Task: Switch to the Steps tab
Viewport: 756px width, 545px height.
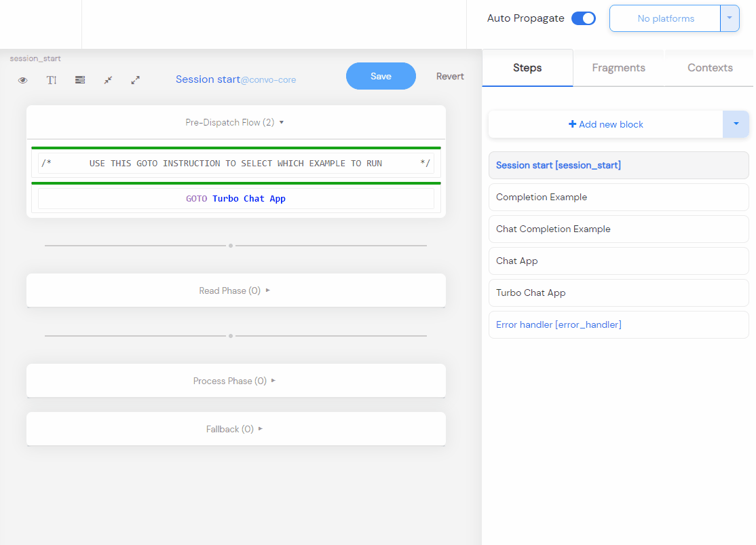Action: tap(527, 68)
